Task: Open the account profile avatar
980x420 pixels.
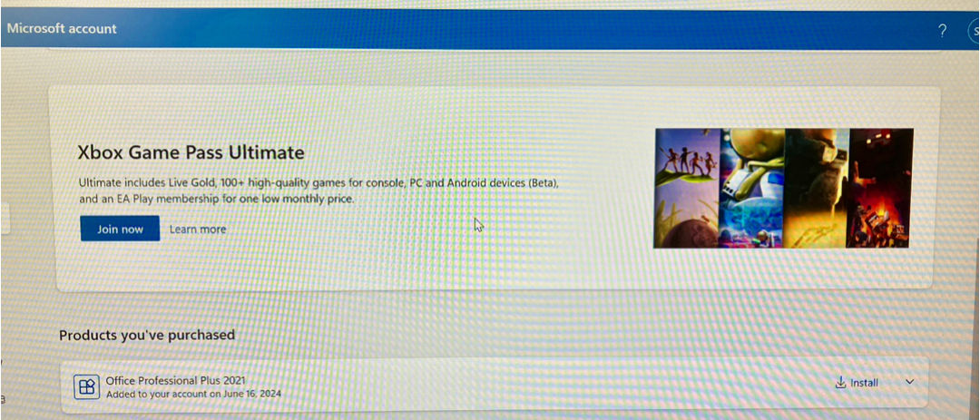Action: [x=974, y=31]
